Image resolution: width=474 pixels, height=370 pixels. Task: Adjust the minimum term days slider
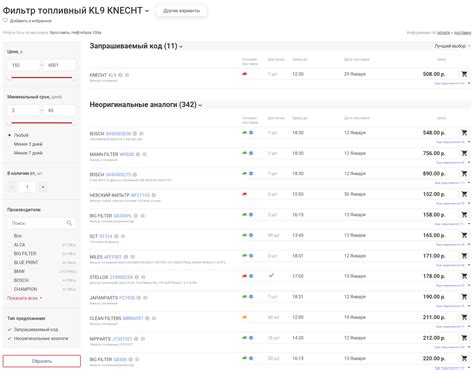pos(42,123)
